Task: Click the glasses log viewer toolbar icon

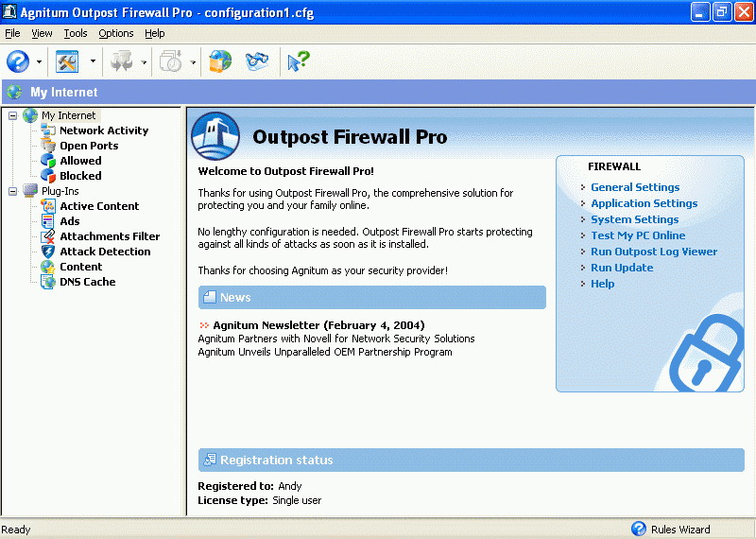Action: coord(256,61)
